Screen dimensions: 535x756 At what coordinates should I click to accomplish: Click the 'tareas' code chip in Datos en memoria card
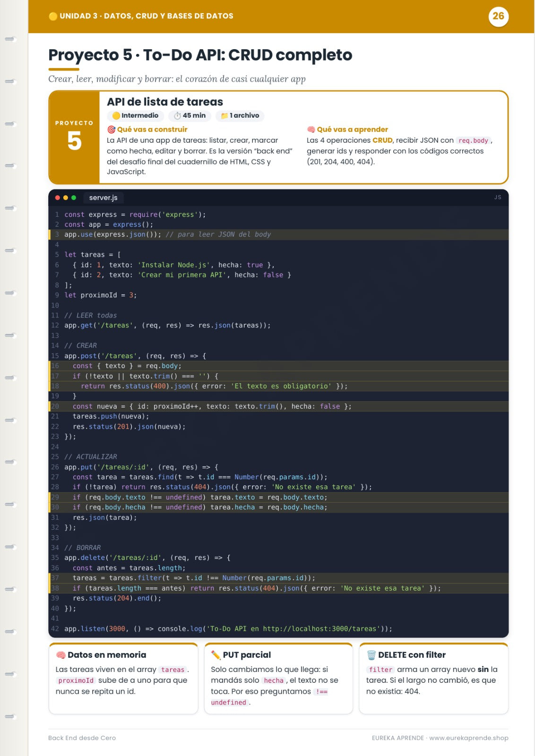tap(173, 670)
